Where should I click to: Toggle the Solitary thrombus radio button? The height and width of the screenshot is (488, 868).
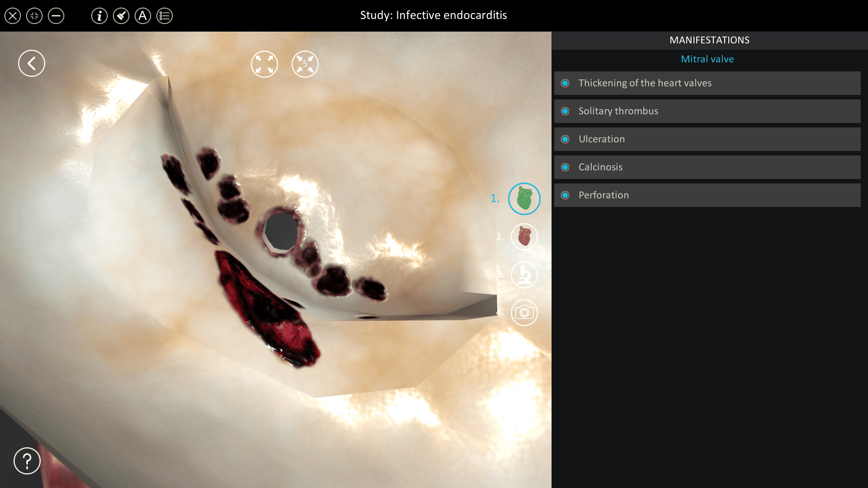click(565, 111)
